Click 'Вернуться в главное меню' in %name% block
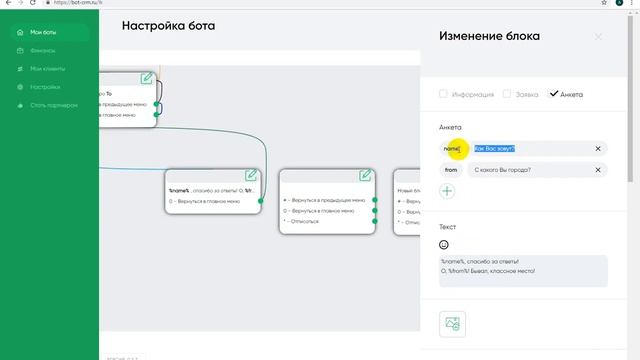640x360 pixels. tap(209, 201)
